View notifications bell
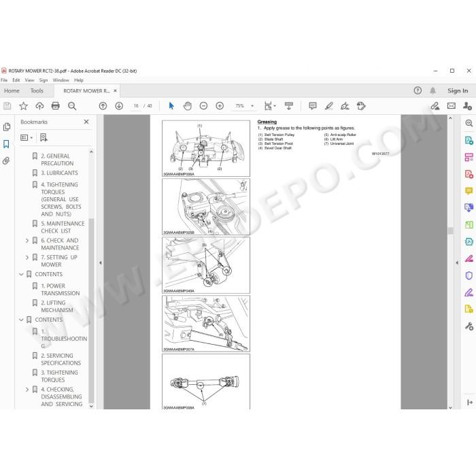Image resolution: width=476 pixels, height=476 pixels. point(433,90)
